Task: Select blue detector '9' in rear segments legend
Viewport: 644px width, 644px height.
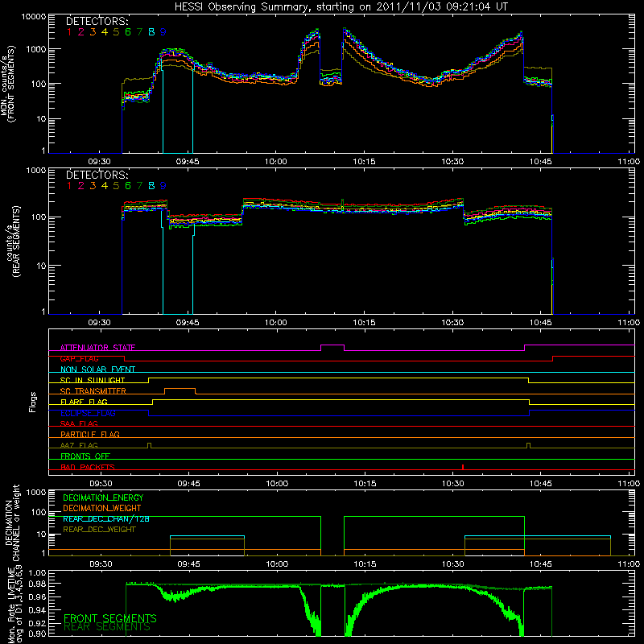Action: [x=163, y=186]
